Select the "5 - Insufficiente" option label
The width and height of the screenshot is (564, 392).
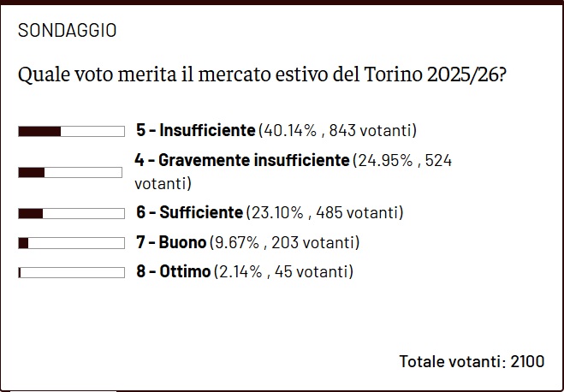[195, 131]
